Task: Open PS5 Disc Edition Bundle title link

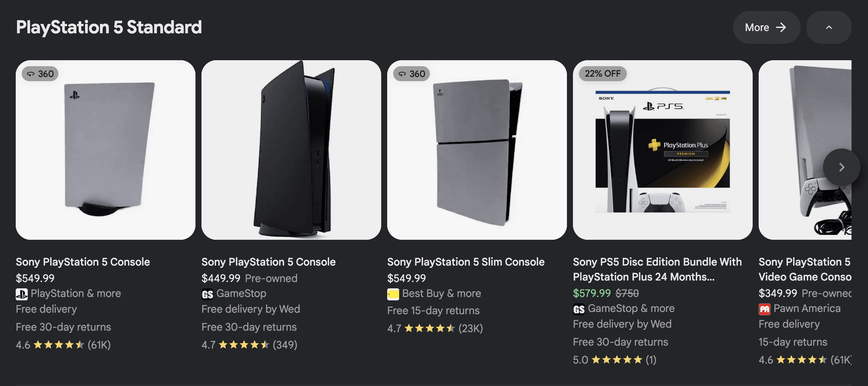Action: click(x=657, y=269)
